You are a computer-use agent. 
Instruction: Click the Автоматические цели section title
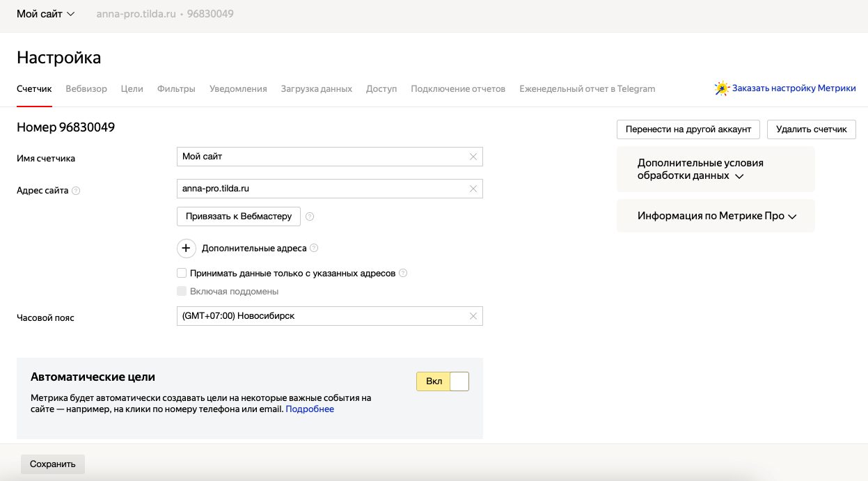click(93, 377)
